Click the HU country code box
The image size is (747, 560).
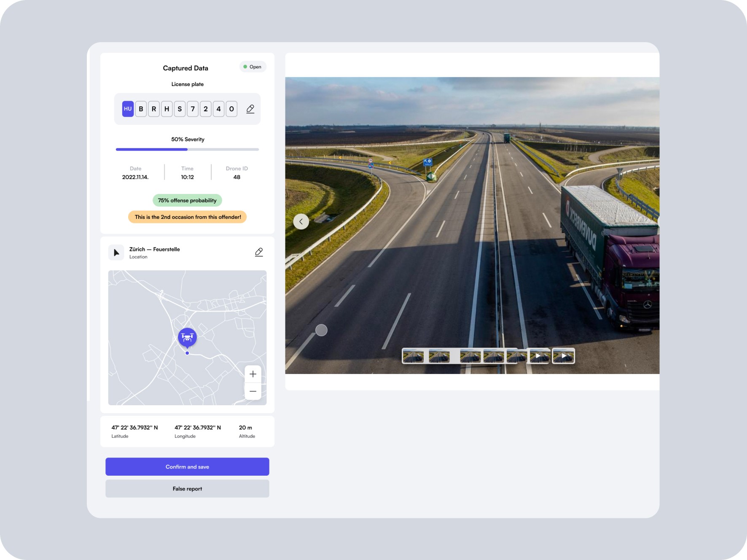[x=128, y=109]
